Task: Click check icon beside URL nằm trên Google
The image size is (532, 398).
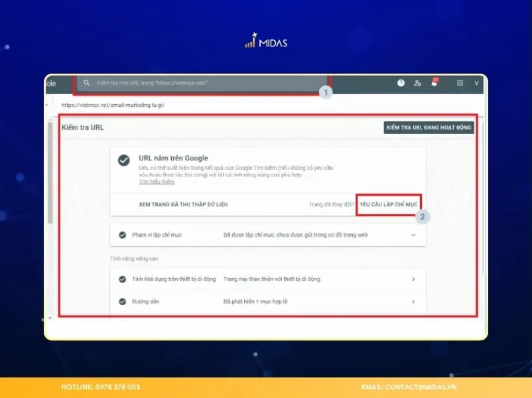Action: coord(123,160)
